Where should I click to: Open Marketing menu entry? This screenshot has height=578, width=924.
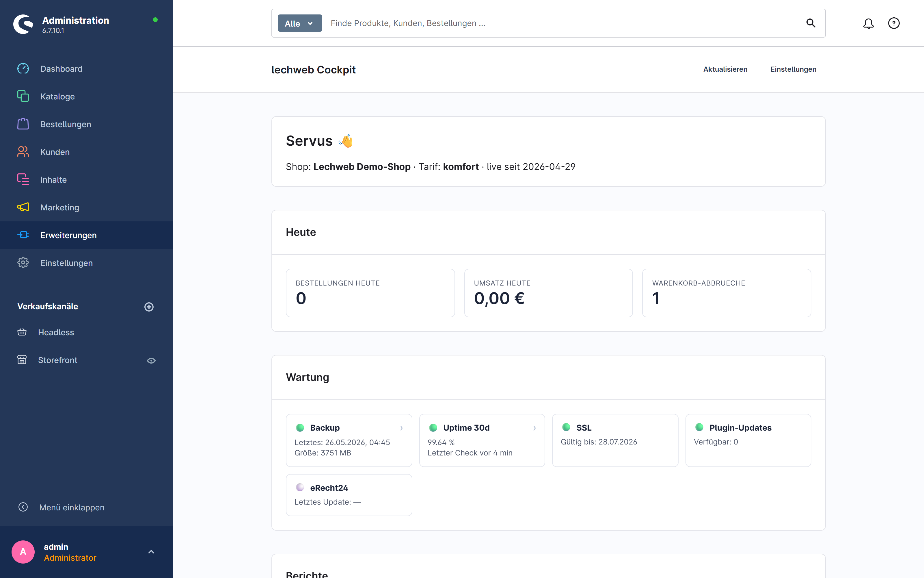click(x=86, y=207)
